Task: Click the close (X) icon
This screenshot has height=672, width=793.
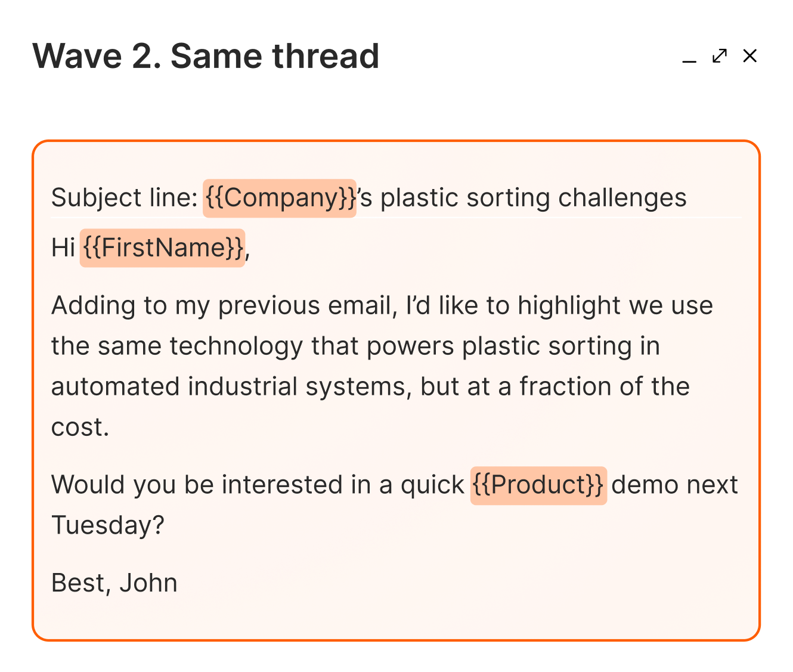Action: pos(749,56)
